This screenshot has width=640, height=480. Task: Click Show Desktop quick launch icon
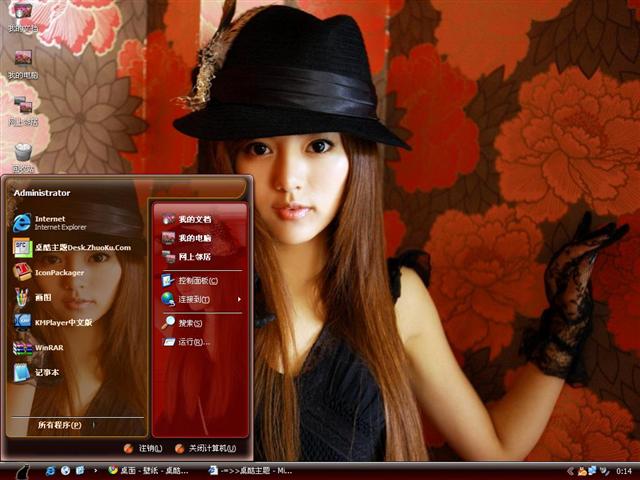[x=80, y=471]
